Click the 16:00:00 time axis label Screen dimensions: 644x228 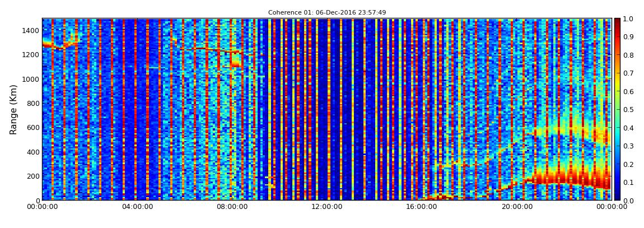tap(422, 207)
